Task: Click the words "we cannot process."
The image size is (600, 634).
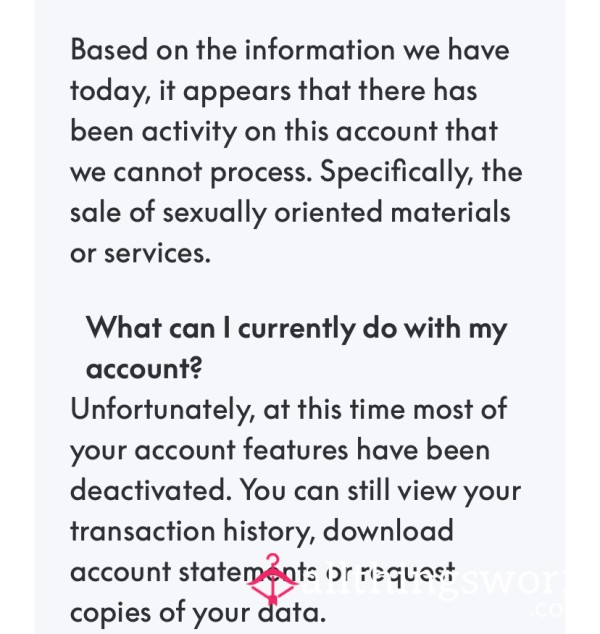Action: (191, 173)
